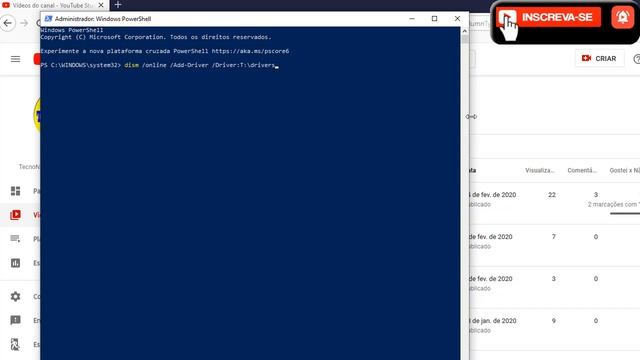Screen dimensions: 640x360
Task: Click the Visualizações column header
Action: point(540,170)
